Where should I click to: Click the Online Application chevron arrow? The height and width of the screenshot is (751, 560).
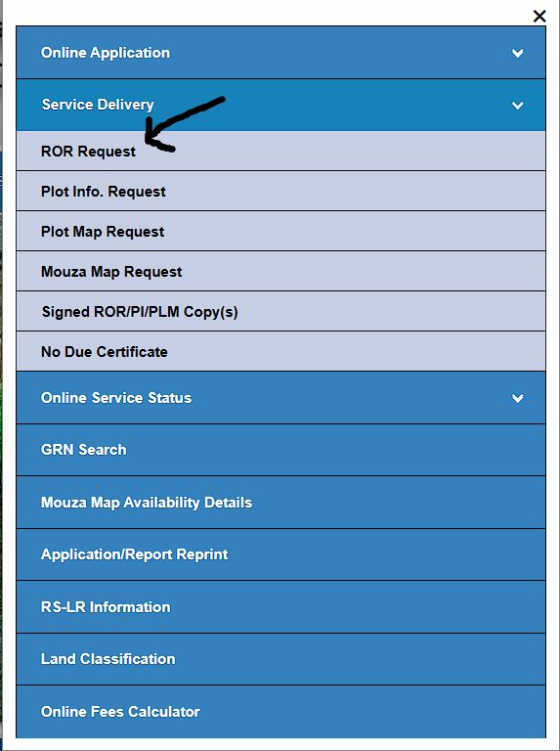coord(517,53)
